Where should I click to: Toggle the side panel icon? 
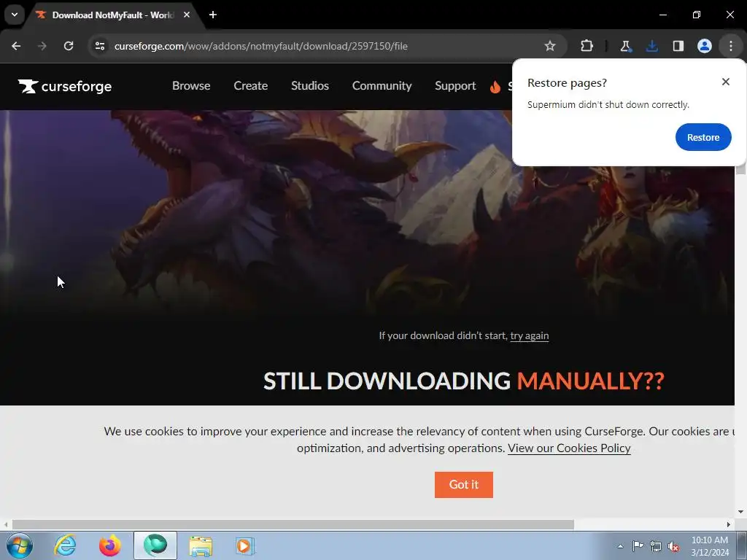point(678,46)
